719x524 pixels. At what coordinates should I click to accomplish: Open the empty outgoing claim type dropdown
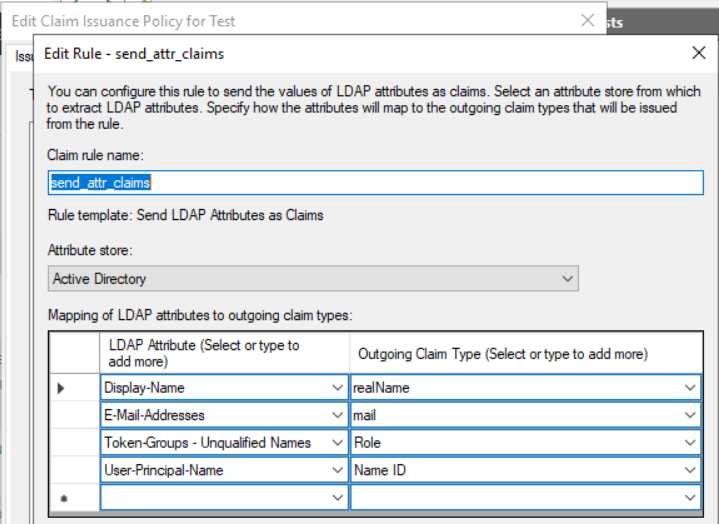[x=690, y=497]
